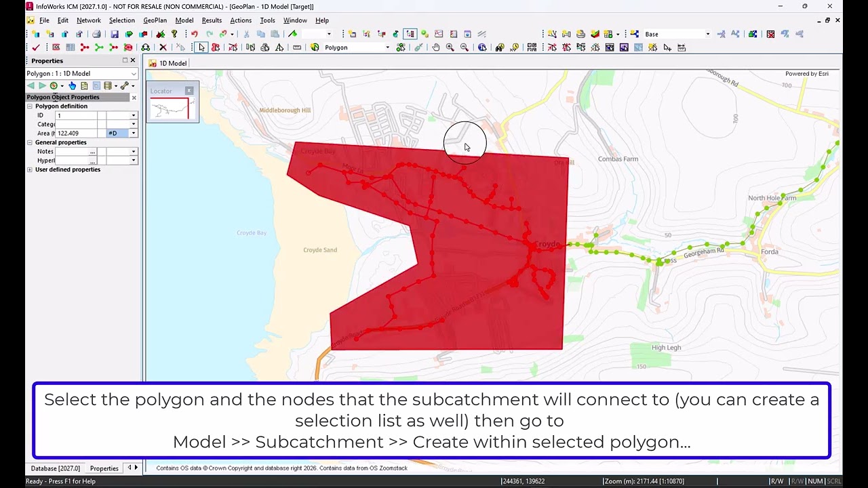Open the Polygon object type dropdown in toolbar
Viewport: 868px width, 488px height.
pos(387,47)
